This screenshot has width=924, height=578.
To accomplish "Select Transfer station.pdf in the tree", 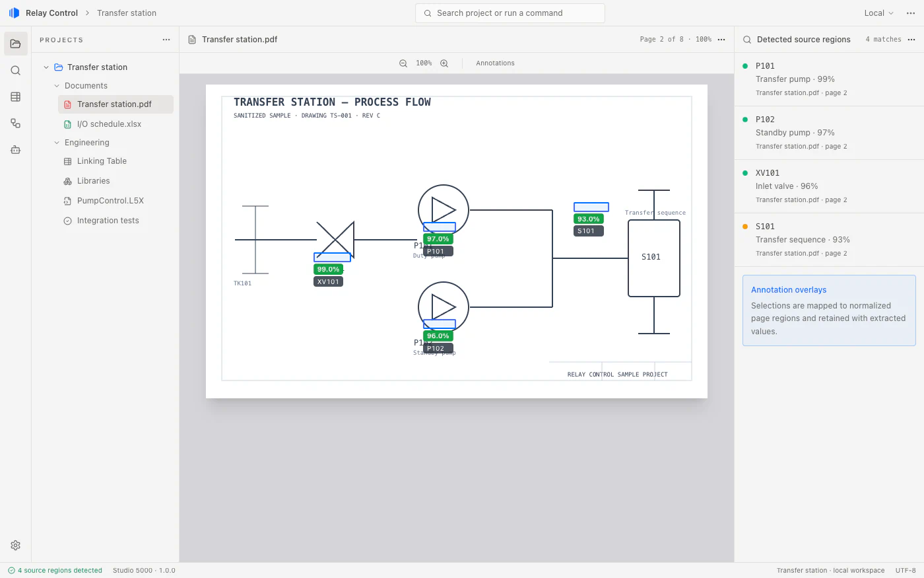I will [115, 104].
